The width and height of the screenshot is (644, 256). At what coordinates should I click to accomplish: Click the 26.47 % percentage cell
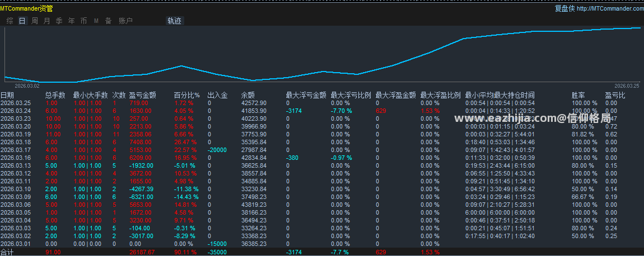(185, 142)
